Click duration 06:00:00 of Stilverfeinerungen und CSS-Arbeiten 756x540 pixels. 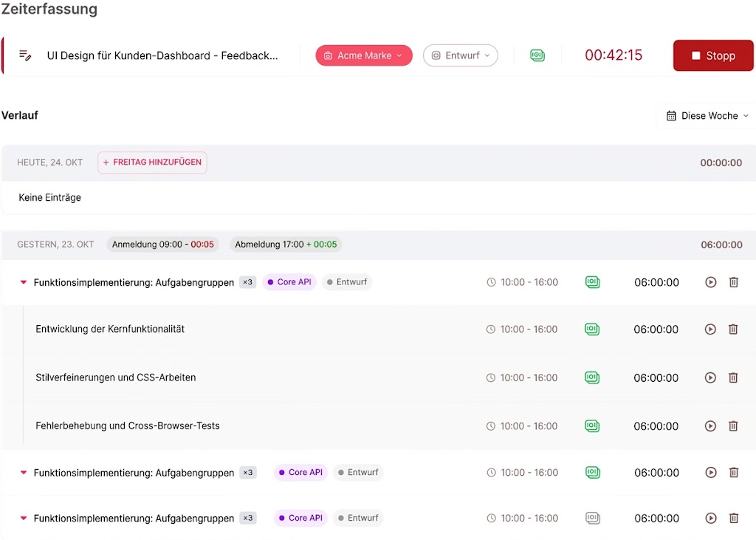(x=656, y=378)
